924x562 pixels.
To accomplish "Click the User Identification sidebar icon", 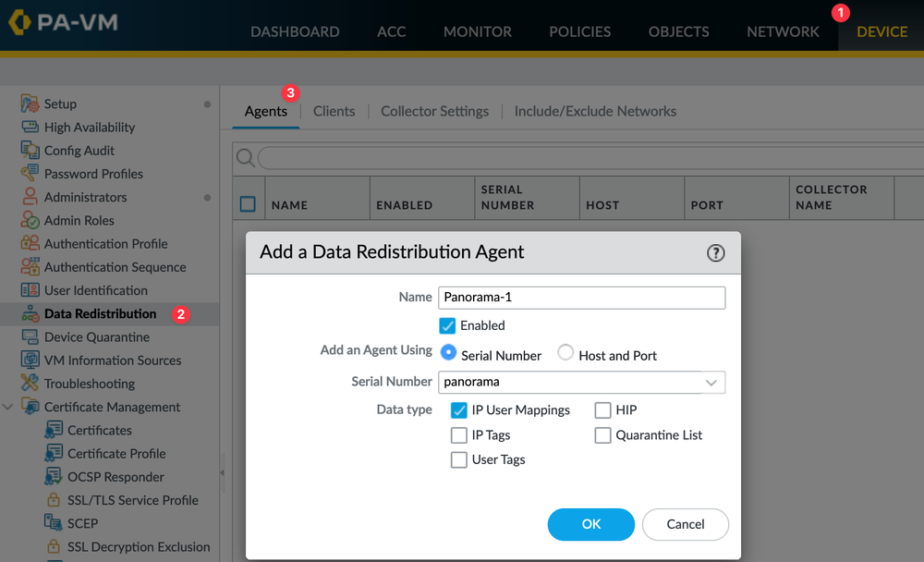I will [x=31, y=290].
